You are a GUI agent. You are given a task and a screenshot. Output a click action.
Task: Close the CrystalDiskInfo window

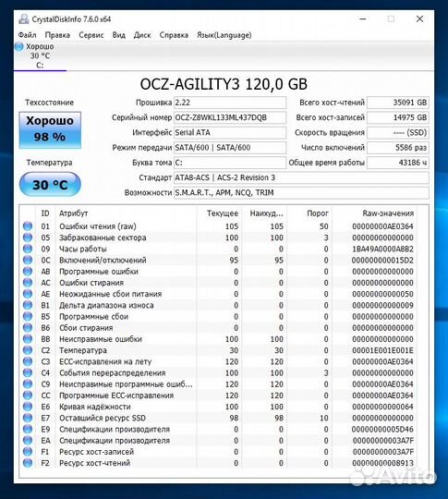click(419, 19)
